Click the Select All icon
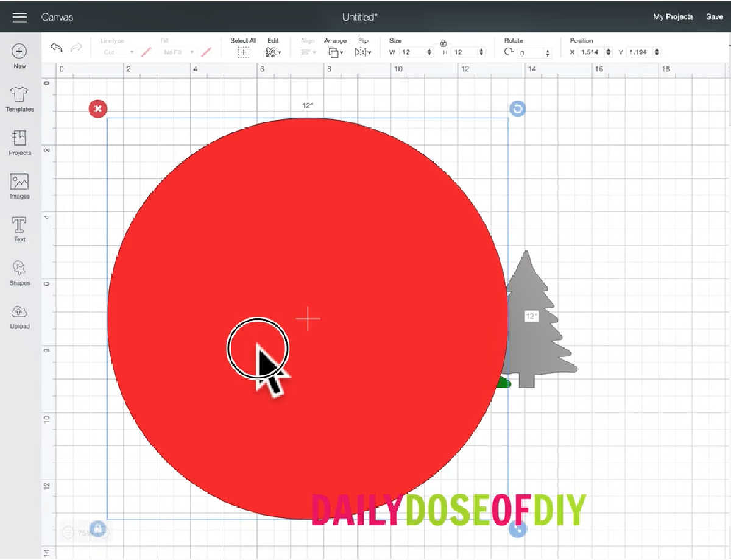 click(x=243, y=52)
